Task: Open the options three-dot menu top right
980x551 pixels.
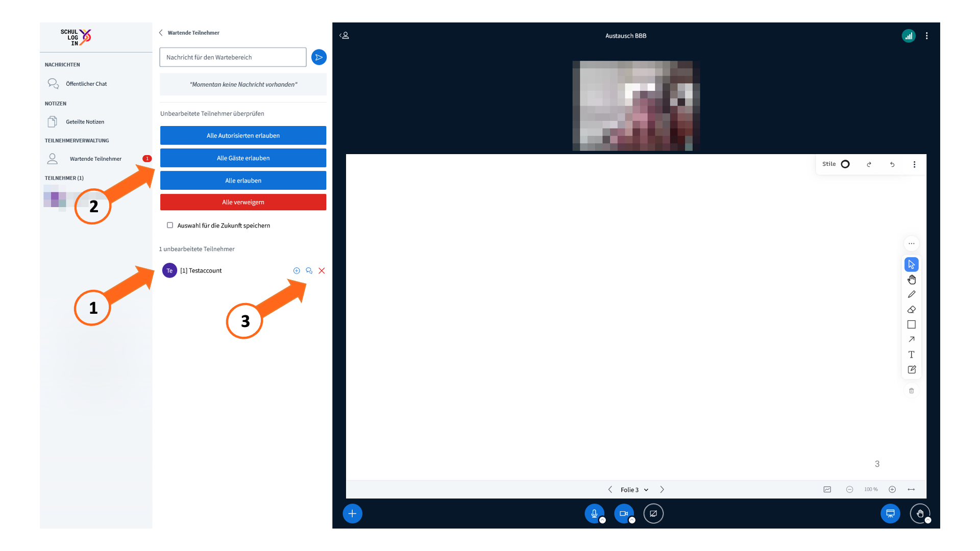Action: point(927,36)
